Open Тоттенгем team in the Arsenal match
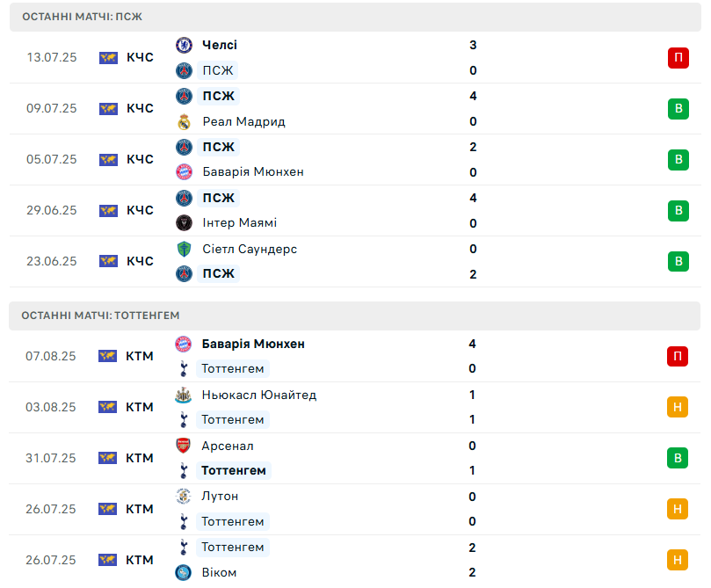711x588 pixels. coord(234,470)
